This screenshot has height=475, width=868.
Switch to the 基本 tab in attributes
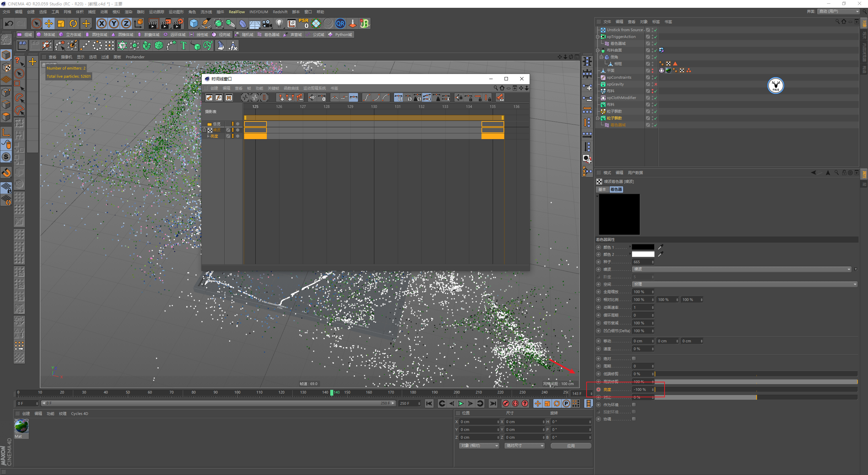point(602,190)
